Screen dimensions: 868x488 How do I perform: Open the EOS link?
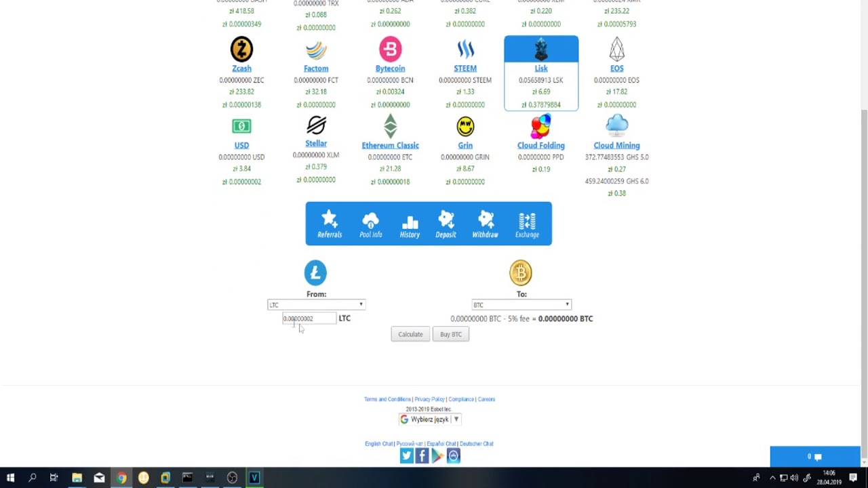coord(616,68)
